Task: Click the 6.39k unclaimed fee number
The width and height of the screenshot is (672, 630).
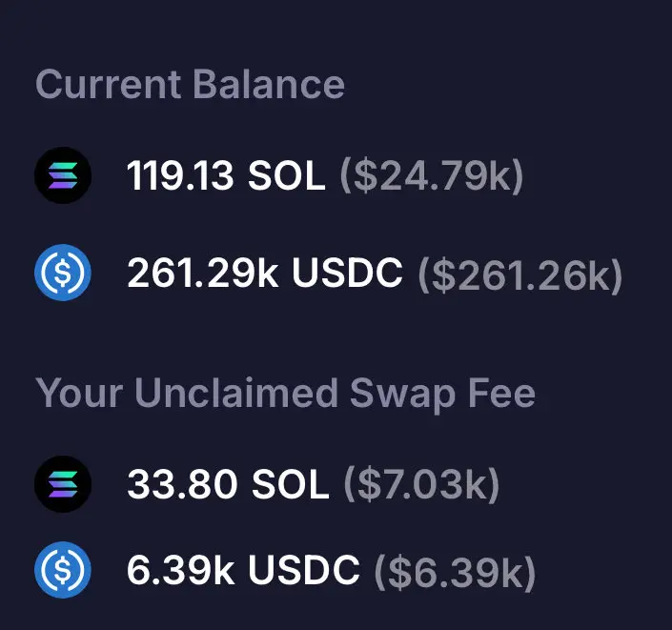Action: [x=181, y=571]
